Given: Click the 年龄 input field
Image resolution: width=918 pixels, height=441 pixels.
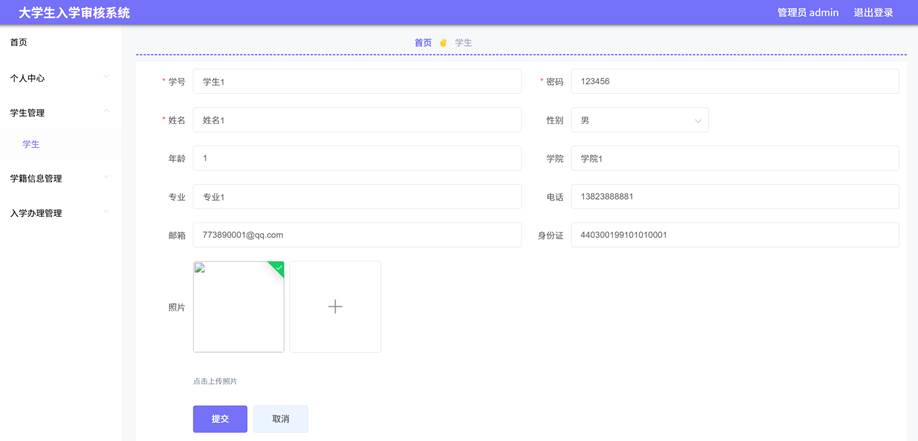Looking at the screenshot, I should click(x=357, y=158).
